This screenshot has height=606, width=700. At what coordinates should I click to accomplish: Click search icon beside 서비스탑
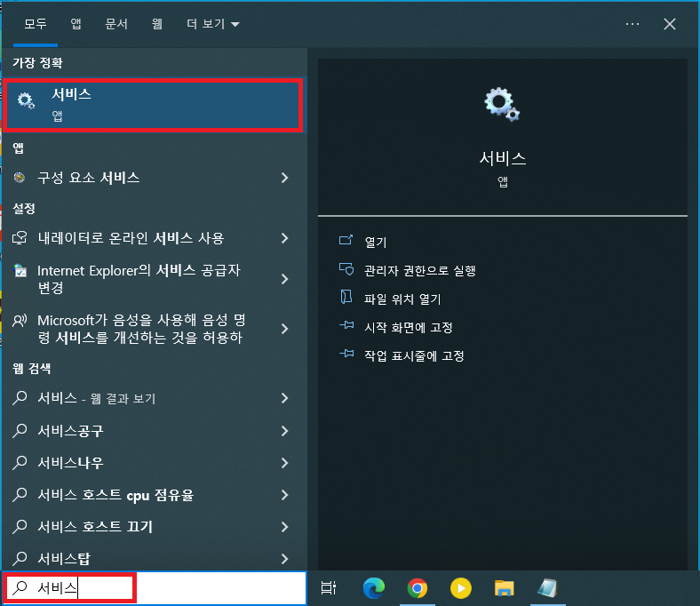[20, 558]
